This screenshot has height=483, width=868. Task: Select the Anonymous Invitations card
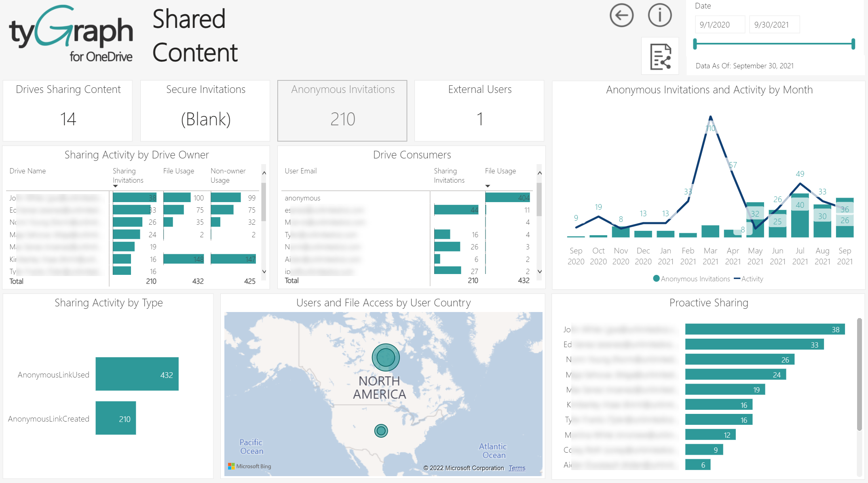(x=342, y=111)
